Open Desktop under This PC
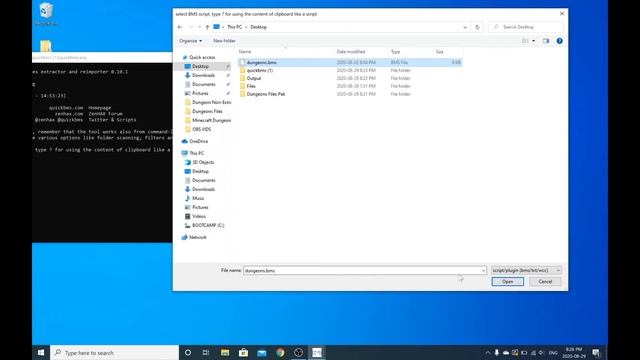The height and width of the screenshot is (360, 640). coord(200,171)
